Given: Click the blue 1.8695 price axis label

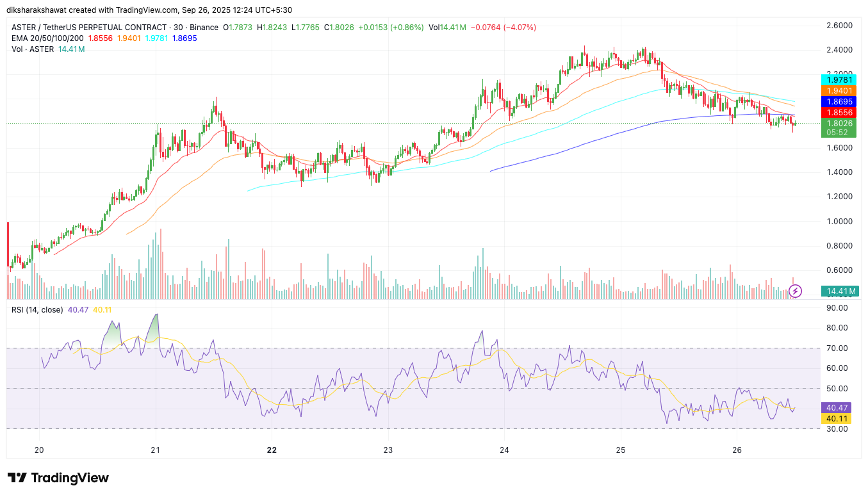Looking at the screenshot, I should 839,102.
